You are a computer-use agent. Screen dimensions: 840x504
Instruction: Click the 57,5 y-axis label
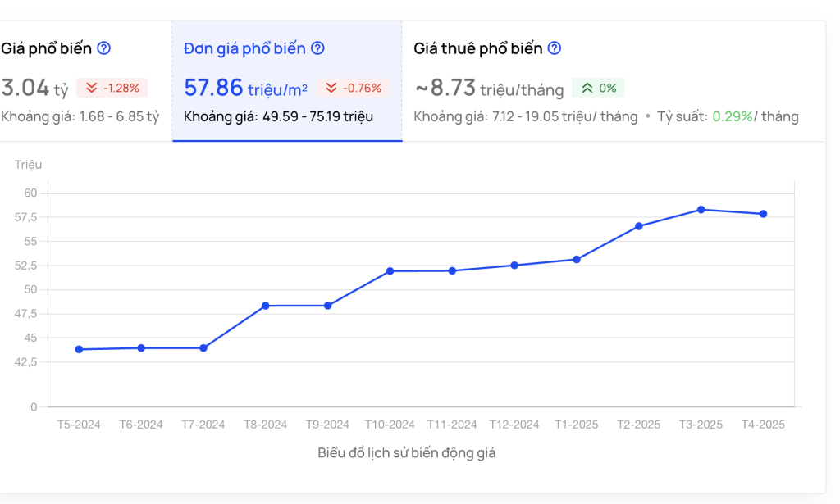25,217
